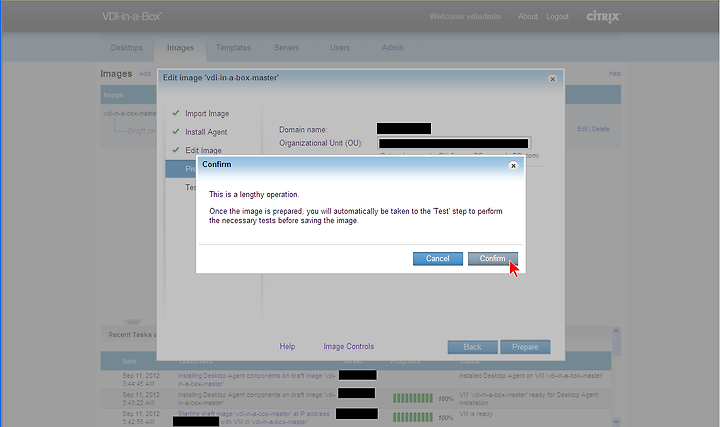
Task: Click 'Sep 11, 2012 3:44:45 AM' task date
Action: [x=141, y=380]
